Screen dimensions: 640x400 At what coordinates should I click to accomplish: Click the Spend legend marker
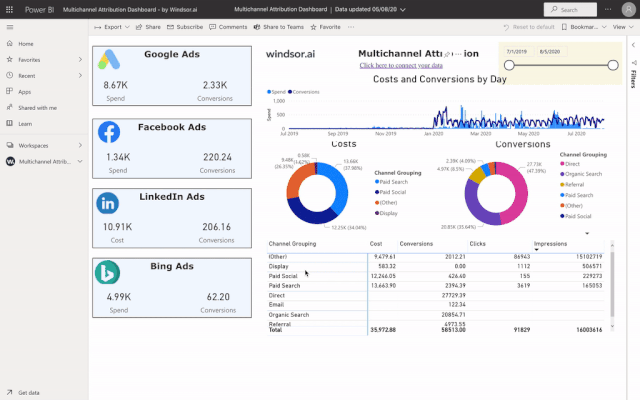[269, 92]
